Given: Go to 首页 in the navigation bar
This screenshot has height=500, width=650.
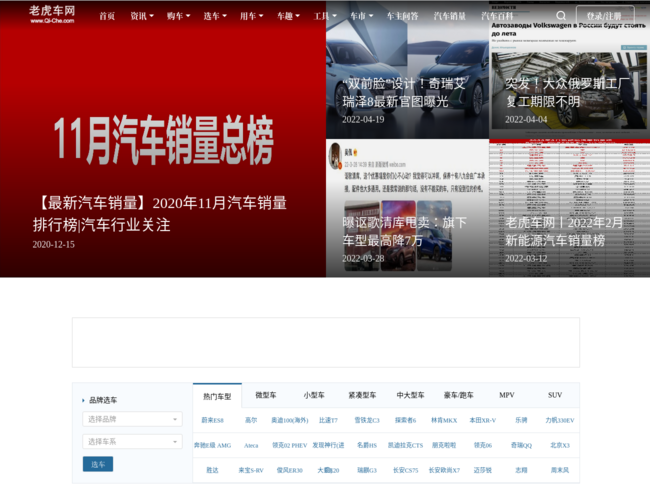Looking at the screenshot, I should pyautogui.click(x=107, y=16).
